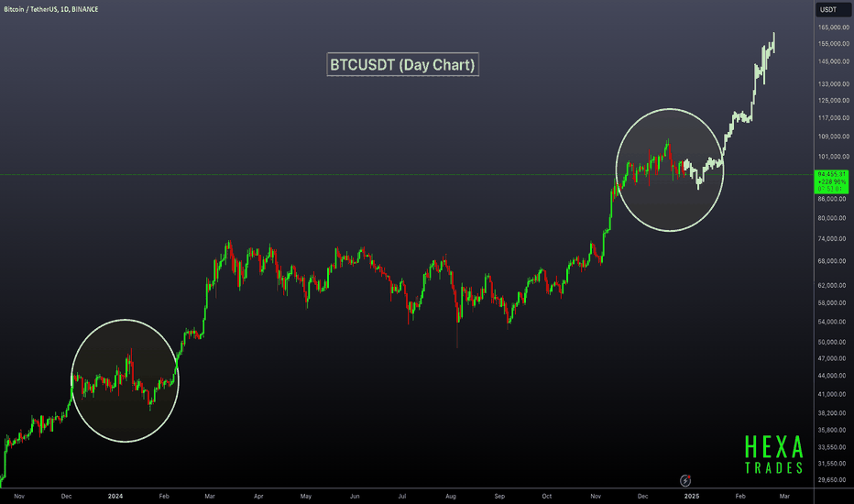Screen dimensions: 854x504
Task: Click the 54,000.00 price axis label
Action: 833,322
